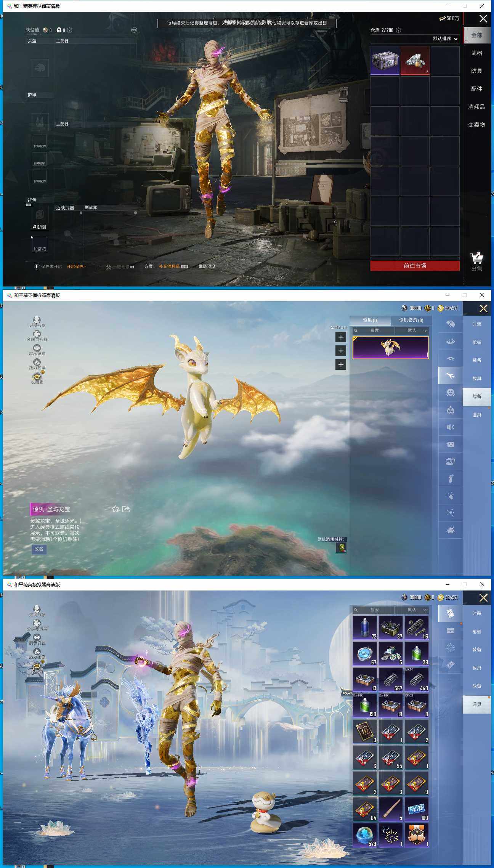Image resolution: width=494 pixels, height=868 pixels.
Task: Select the supply crate item in 仓库
Action: [385, 61]
